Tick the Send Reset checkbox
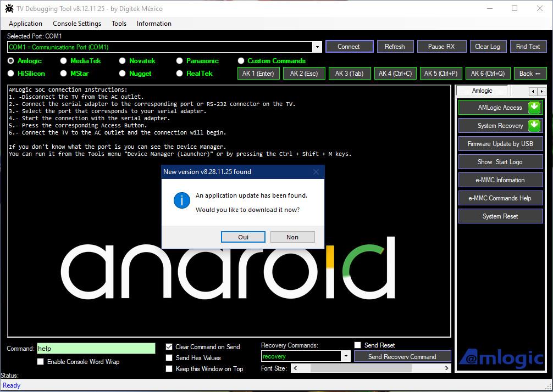This screenshot has width=553, height=392. tap(358, 345)
